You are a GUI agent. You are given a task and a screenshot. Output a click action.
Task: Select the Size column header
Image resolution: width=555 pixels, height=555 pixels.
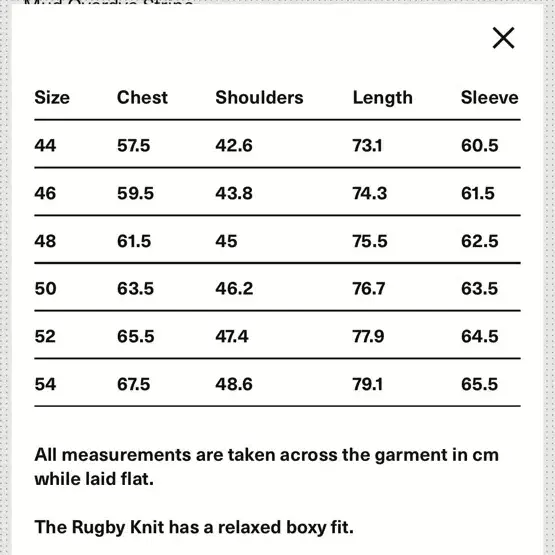(x=52, y=97)
